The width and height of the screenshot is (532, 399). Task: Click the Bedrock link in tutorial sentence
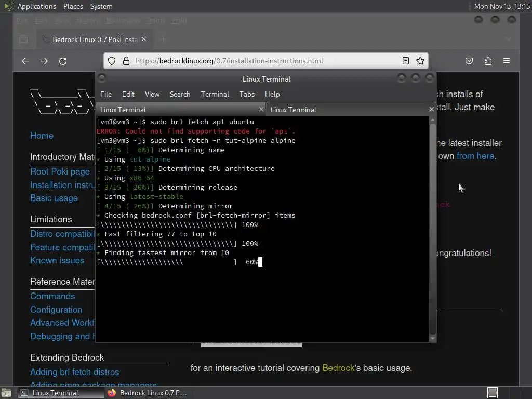(338, 368)
